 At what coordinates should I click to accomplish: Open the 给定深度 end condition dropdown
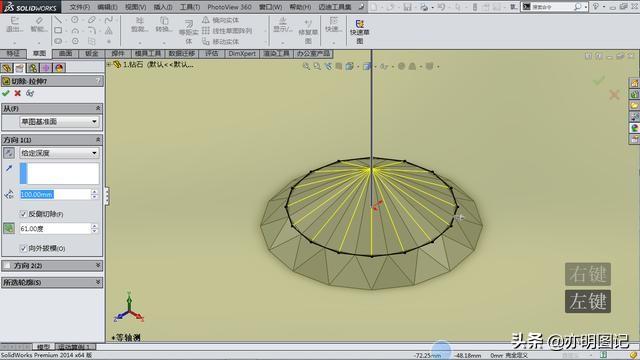point(59,153)
